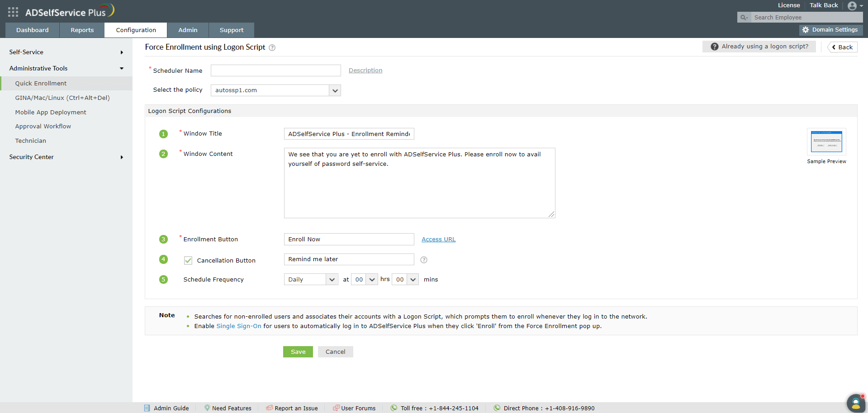
Task: Open the Single Sign-On link
Action: point(239,326)
